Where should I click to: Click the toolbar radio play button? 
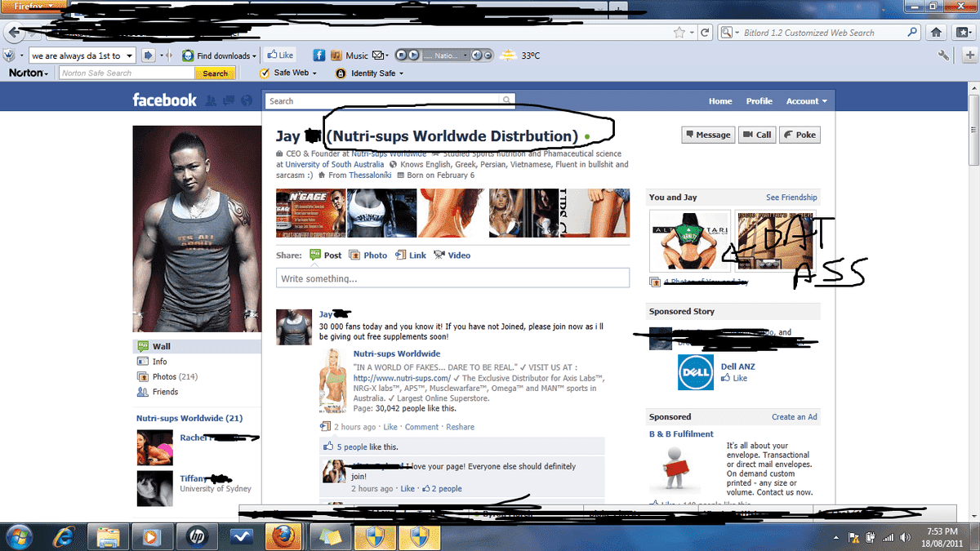(414, 56)
